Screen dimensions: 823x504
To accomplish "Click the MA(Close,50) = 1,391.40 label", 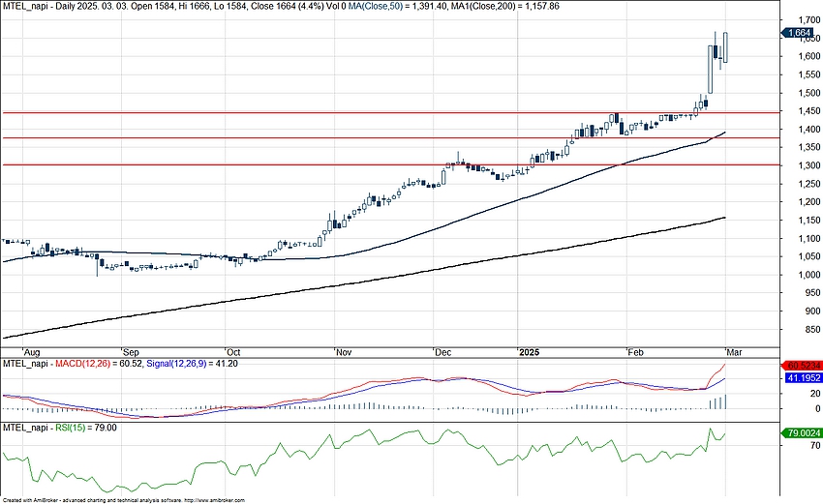I will tap(396, 7).
